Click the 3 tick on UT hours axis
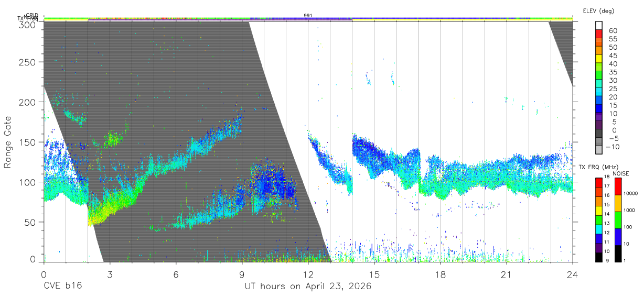This screenshot has height=297, width=644. click(110, 274)
